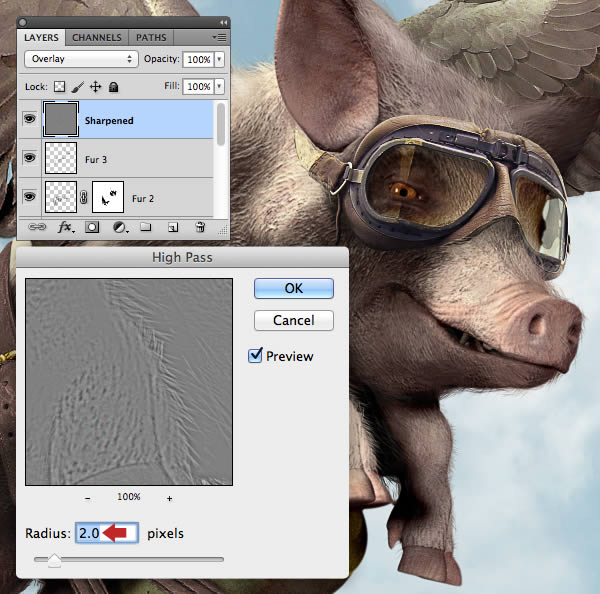Zoom out preview with minus button
The height and width of the screenshot is (594, 600).
coord(88,498)
